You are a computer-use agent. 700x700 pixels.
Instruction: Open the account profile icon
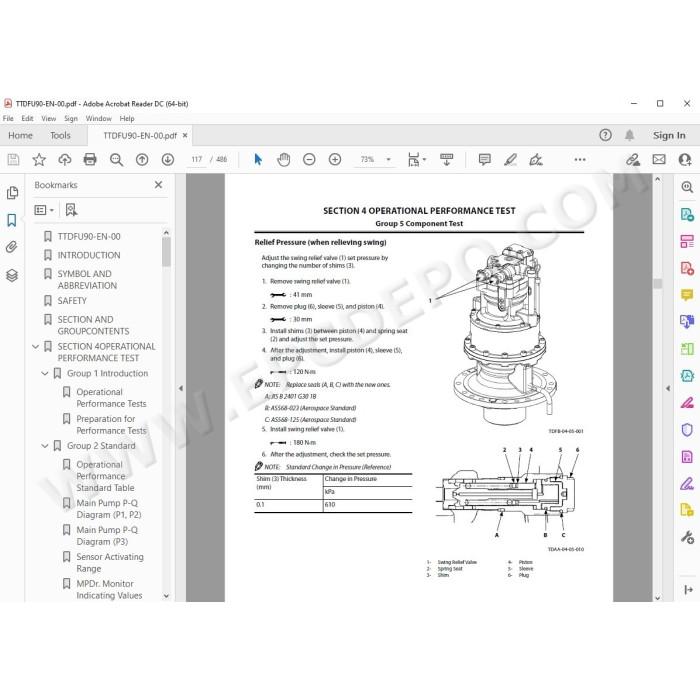click(x=685, y=159)
